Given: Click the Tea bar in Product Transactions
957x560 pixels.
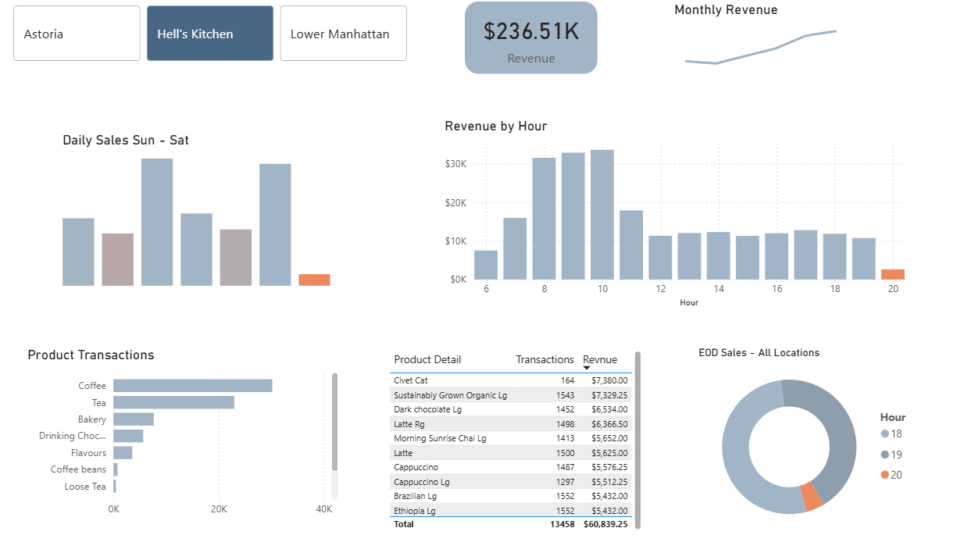Looking at the screenshot, I should coord(173,402).
